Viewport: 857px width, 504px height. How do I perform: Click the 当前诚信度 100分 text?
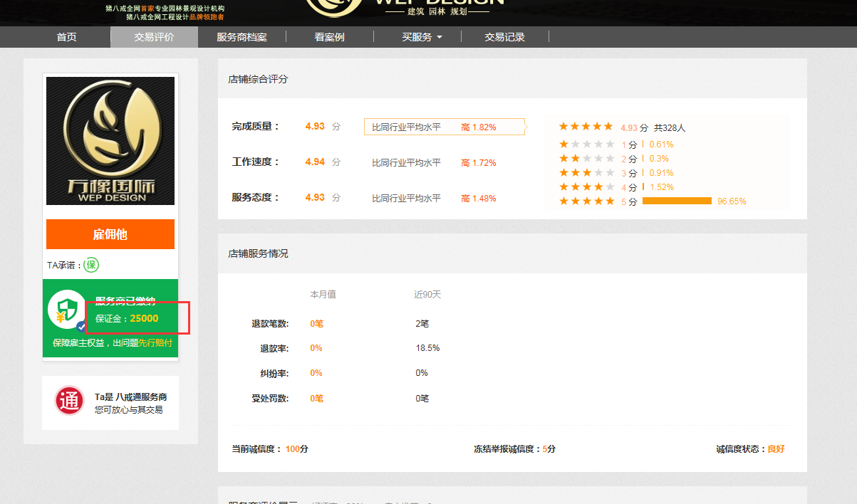pos(270,449)
